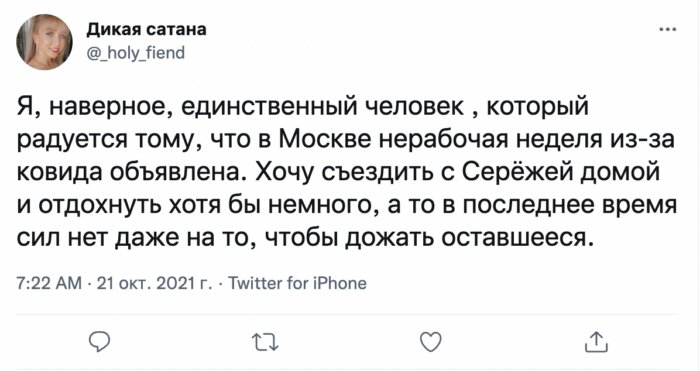Open the profile photo of Дикая сатана
This screenshot has width=700, height=371.
tap(44, 42)
